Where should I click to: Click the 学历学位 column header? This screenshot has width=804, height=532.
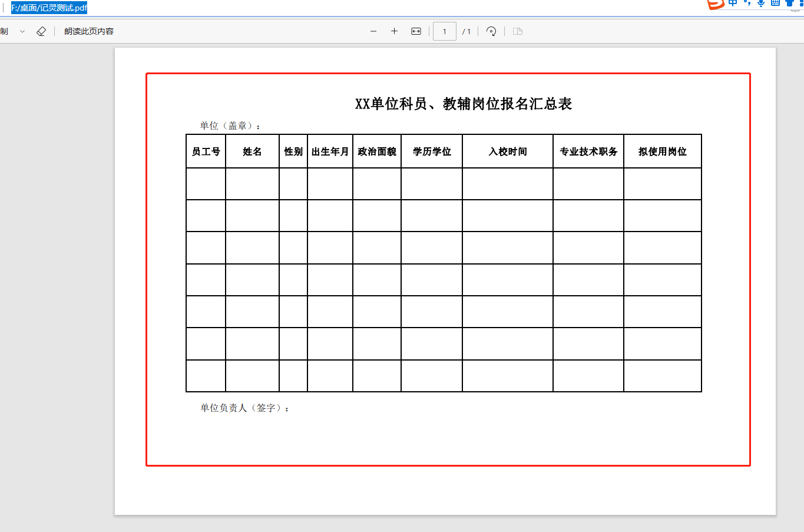(432, 151)
